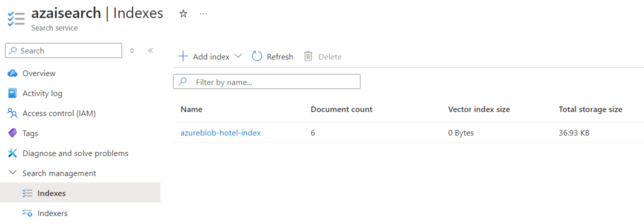Click the Refresh circular arrow icon

(x=257, y=56)
